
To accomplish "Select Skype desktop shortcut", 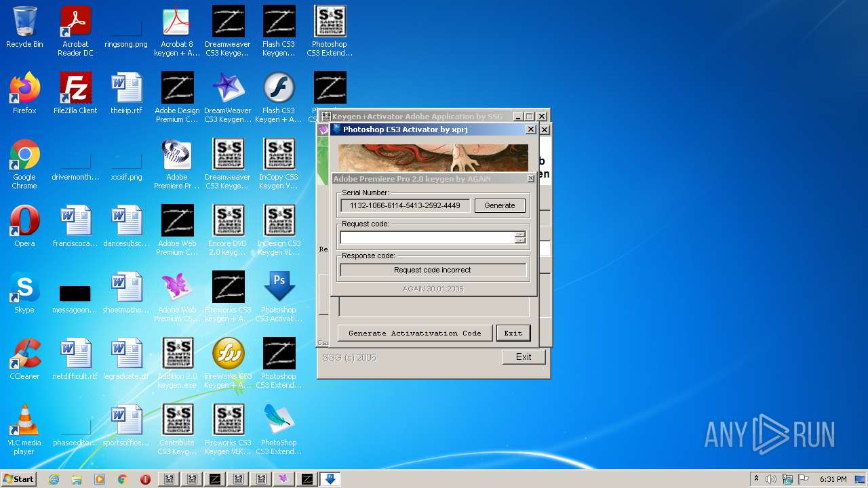I will [24, 293].
